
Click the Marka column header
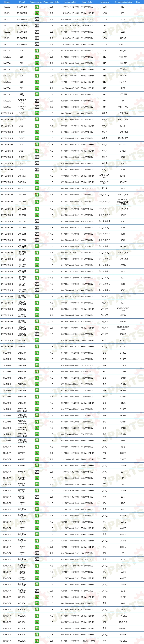click(7, 2)
